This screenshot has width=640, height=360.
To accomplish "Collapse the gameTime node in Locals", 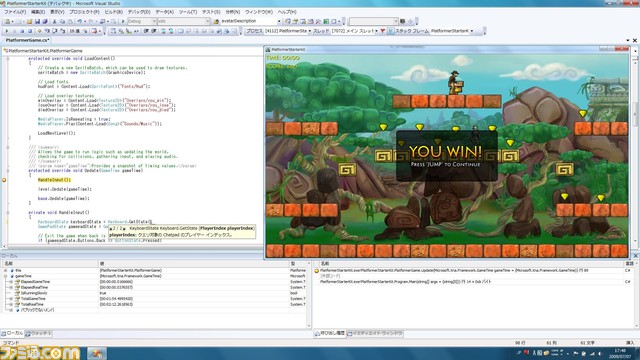I will coord(6,276).
